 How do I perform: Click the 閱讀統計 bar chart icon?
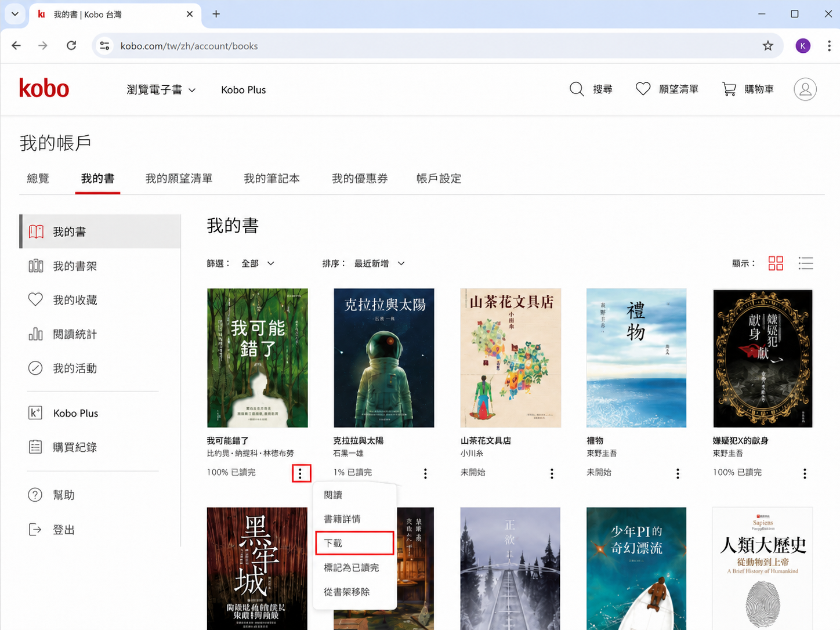pos(35,334)
